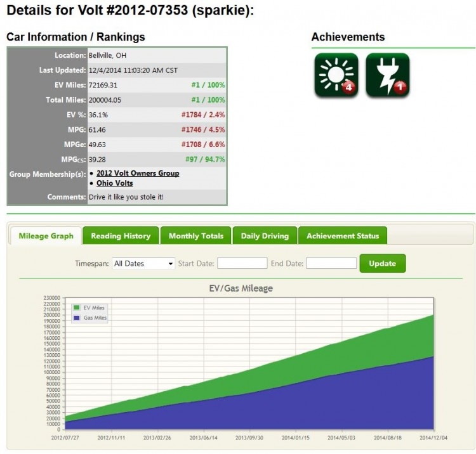Click the plug lightning achievement badge
Image resolution: width=476 pixels, height=454 pixels.
point(388,75)
